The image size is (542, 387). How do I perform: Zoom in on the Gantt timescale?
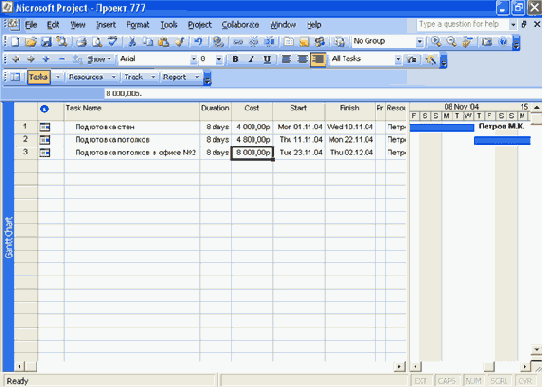tap(436, 42)
